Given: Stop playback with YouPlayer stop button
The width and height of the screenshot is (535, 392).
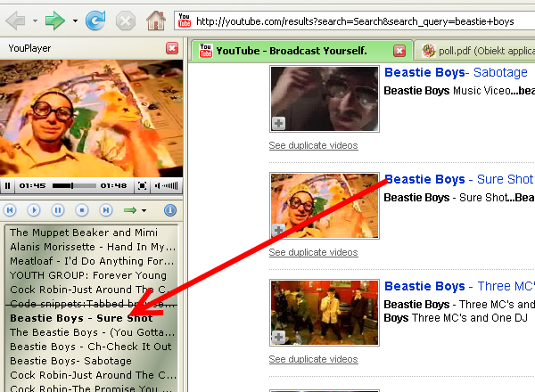Looking at the screenshot, I should coord(82,210).
